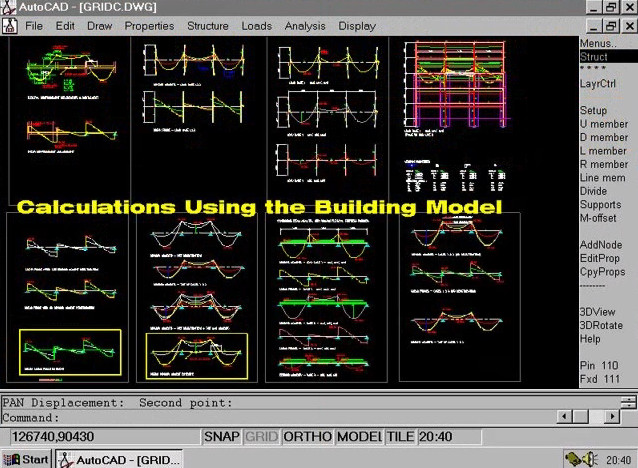Open the Display menu
The image size is (638, 468).
point(357,26)
